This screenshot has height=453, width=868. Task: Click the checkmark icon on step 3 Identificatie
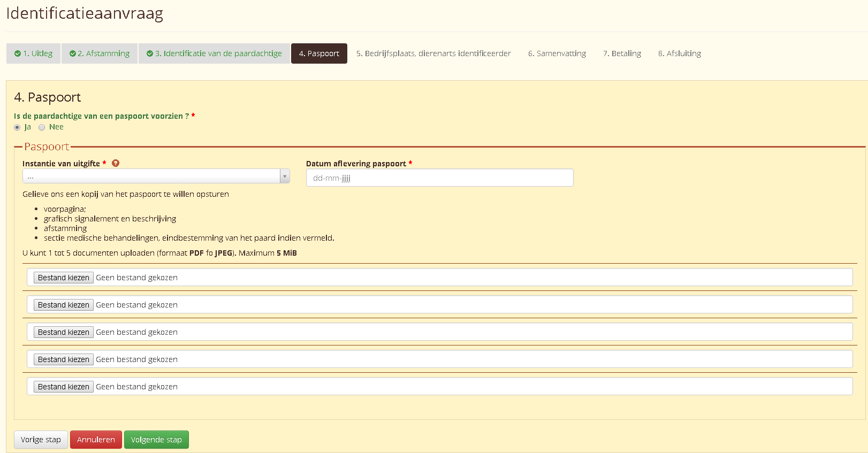point(150,53)
